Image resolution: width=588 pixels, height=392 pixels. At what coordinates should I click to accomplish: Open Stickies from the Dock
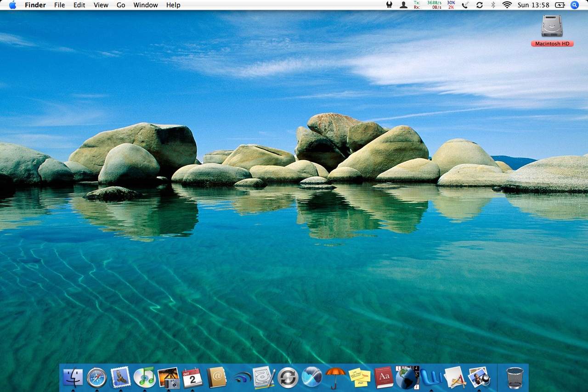coord(360,377)
